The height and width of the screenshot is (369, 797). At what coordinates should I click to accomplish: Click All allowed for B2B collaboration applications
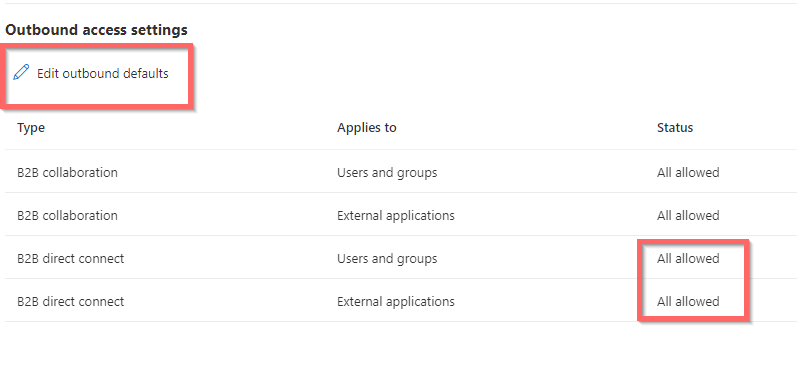coord(688,216)
